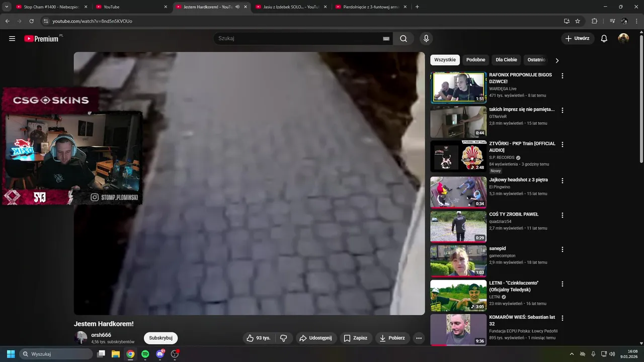This screenshot has height=362, width=644.
Task: Open the on-screen keyboard in search box
Action: click(386, 39)
